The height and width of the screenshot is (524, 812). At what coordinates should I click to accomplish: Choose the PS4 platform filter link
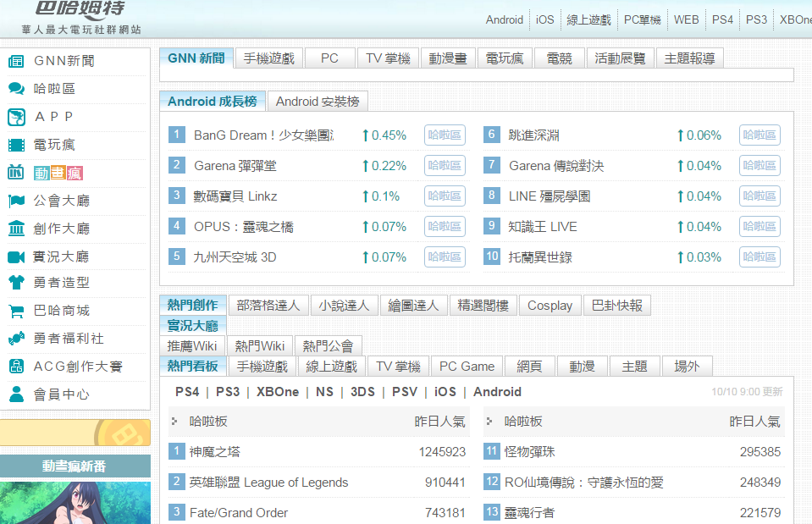[x=187, y=392]
